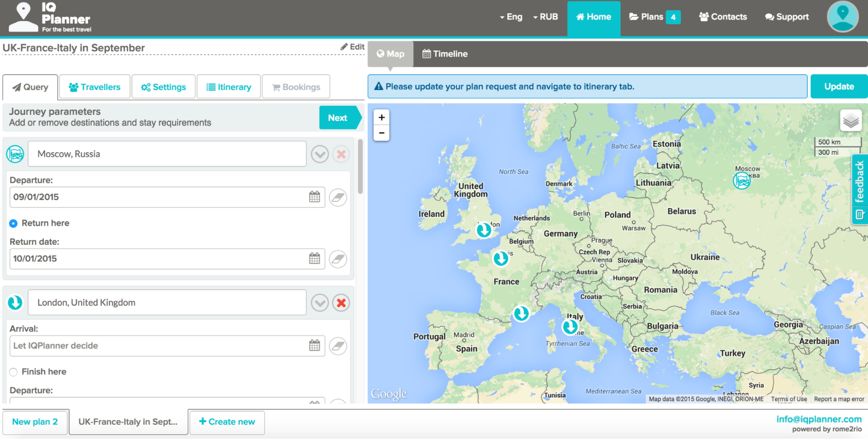Click the Arrival Let IQPlanner decide field

pyautogui.click(x=167, y=345)
